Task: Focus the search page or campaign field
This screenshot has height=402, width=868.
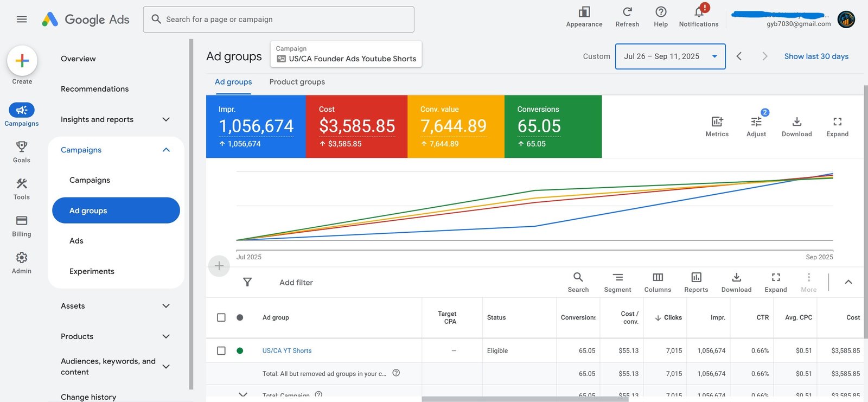Action: click(x=279, y=20)
